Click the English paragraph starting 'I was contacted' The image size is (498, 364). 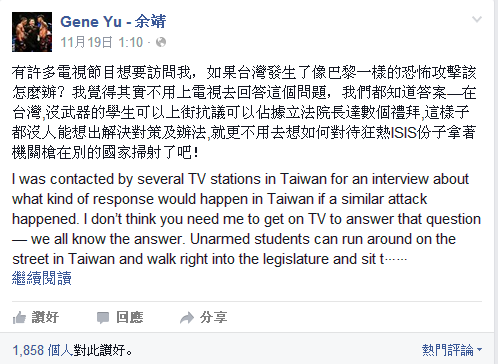[x=246, y=219]
